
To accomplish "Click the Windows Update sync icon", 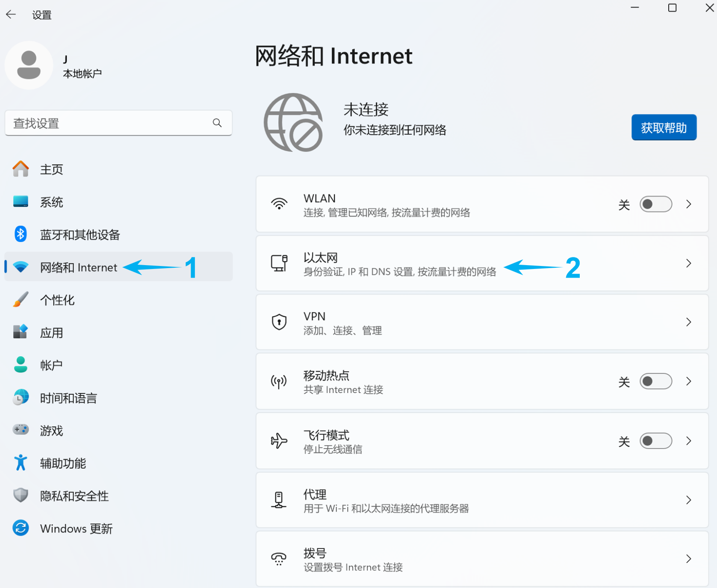I will (21, 528).
